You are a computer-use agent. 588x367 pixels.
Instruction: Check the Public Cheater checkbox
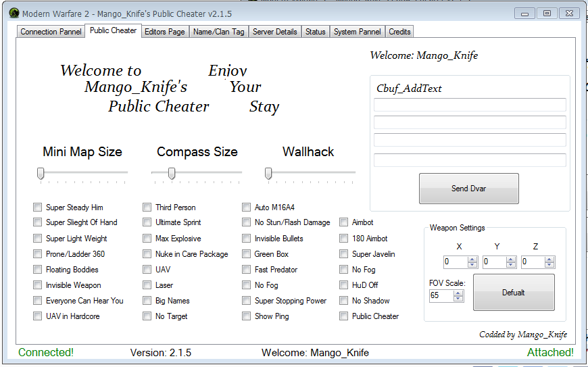(x=343, y=316)
